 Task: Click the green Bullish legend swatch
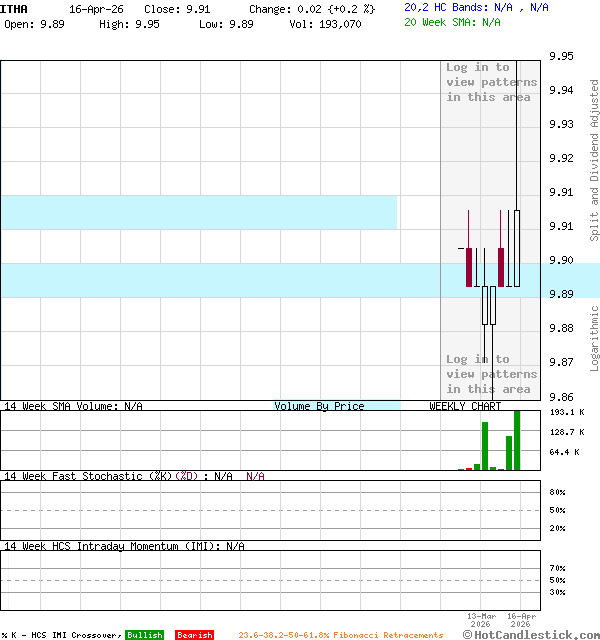(x=144, y=635)
